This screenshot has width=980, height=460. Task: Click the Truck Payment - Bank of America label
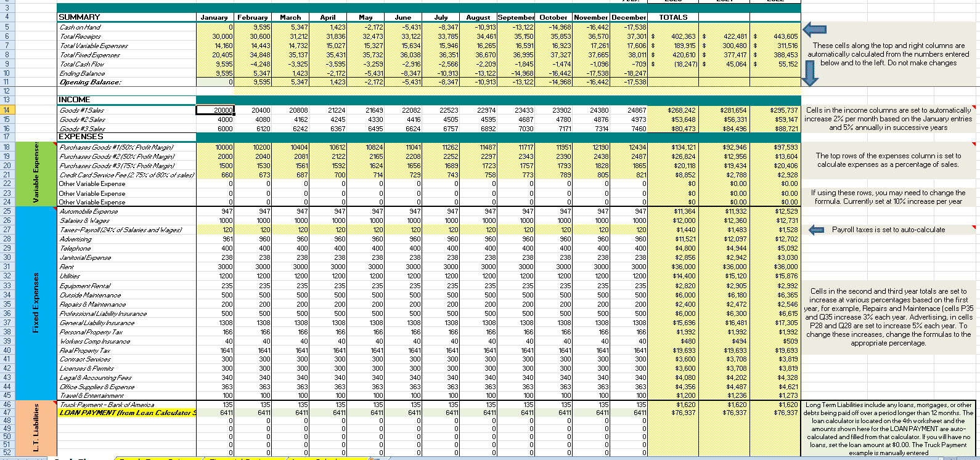(x=107, y=405)
